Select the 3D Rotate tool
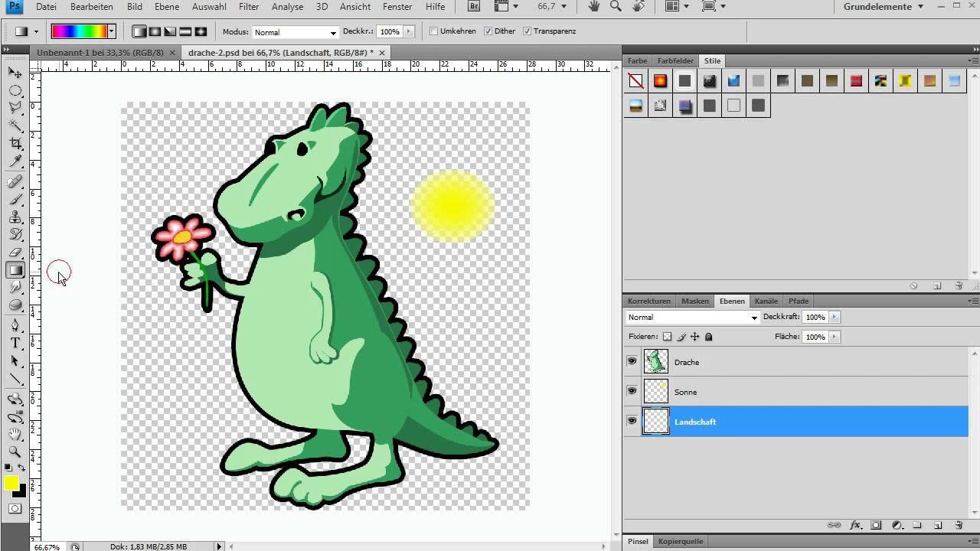 tap(15, 399)
